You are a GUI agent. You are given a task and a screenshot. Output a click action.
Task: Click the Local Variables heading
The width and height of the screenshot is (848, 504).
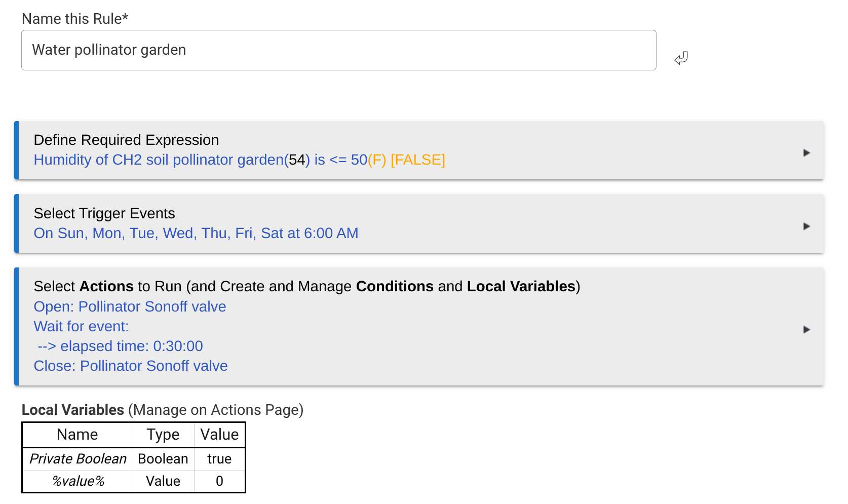click(x=162, y=410)
